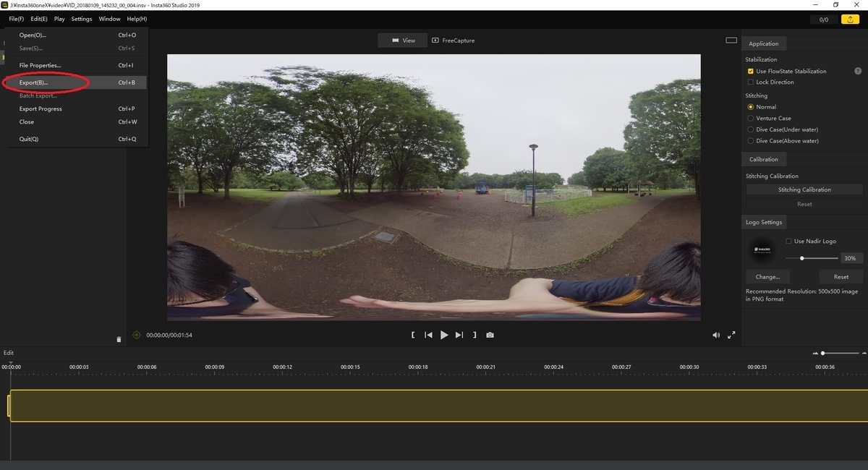868x470 pixels.
Task: Choose Export(B)... menu entry
Action: 77,82
